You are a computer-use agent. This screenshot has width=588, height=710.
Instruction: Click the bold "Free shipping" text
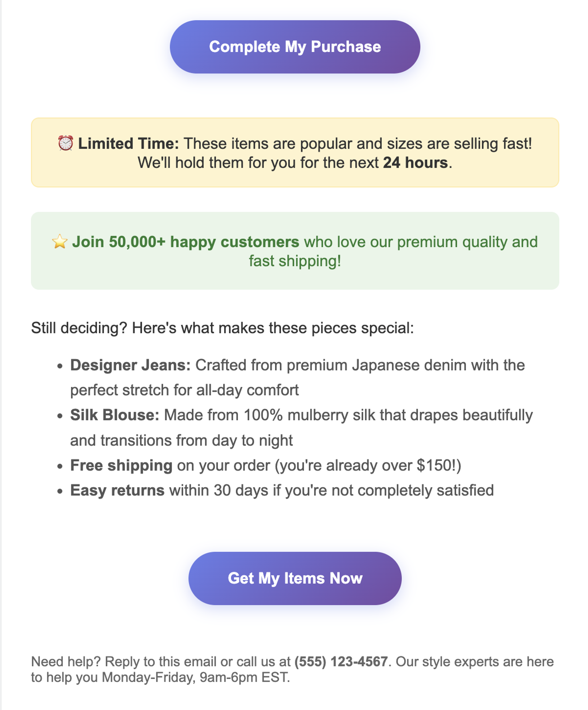[x=121, y=466]
